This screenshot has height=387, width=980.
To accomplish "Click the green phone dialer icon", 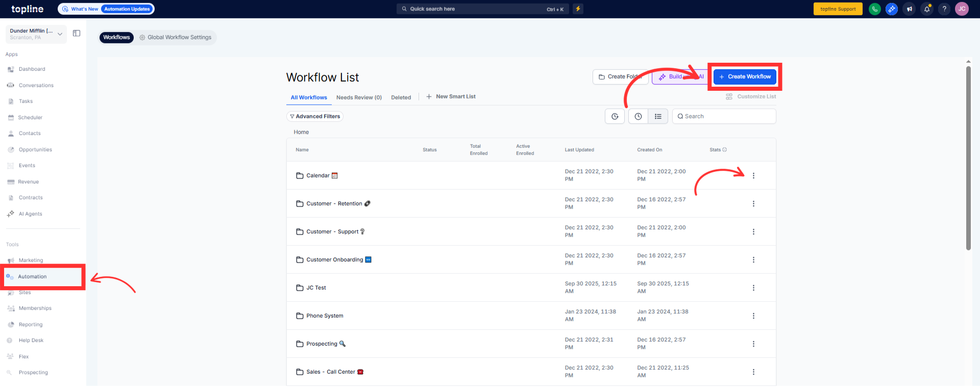I will pyautogui.click(x=874, y=9).
